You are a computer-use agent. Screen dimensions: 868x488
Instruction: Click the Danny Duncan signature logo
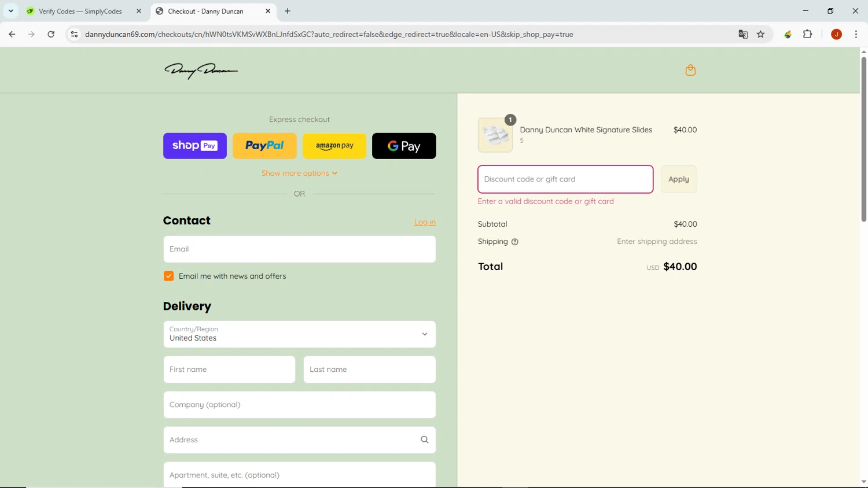click(201, 71)
